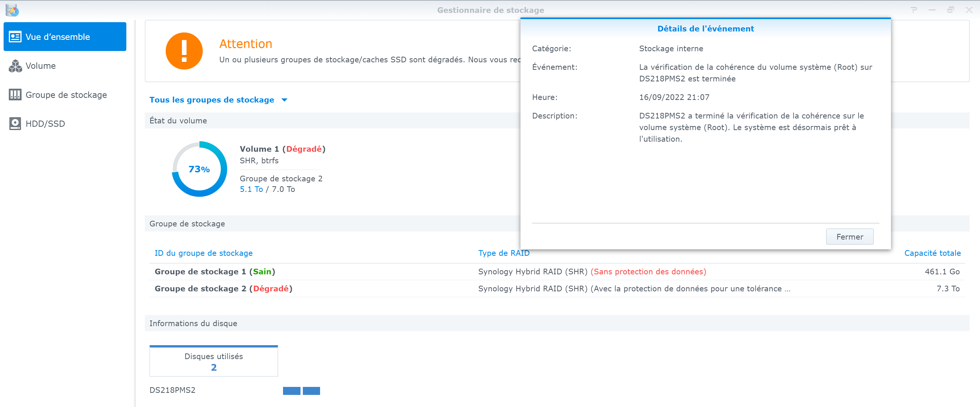Select the Groupe de stockage 1 (Sain) row

(x=557, y=272)
